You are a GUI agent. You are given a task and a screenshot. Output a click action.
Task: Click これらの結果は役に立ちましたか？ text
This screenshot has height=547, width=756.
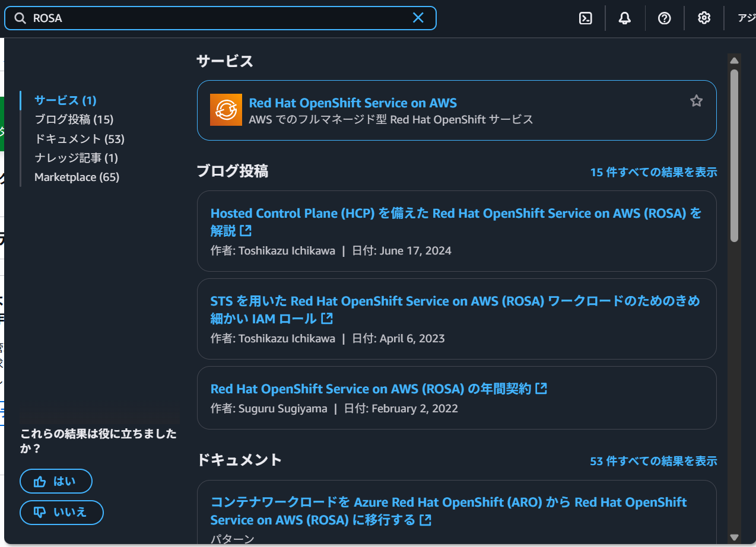pyautogui.click(x=99, y=441)
